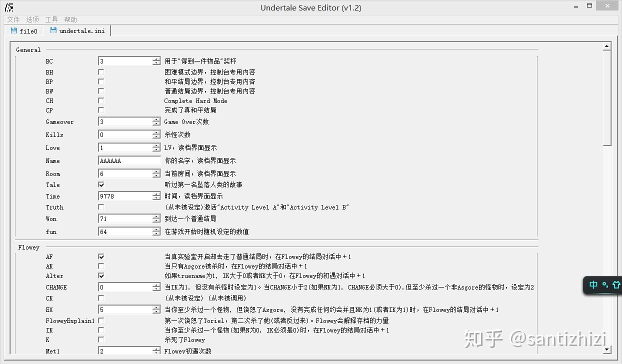Select the file0 tab
This screenshot has height=364, width=622.
click(x=24, y=30)
